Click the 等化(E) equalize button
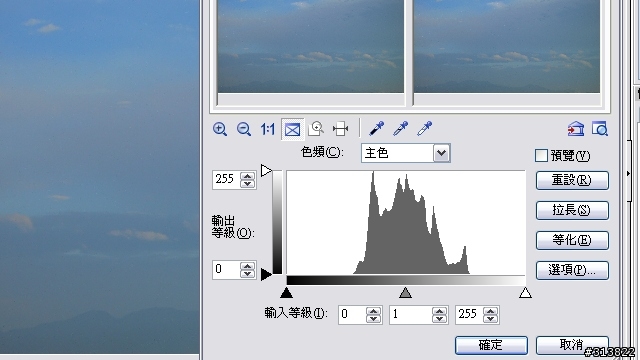 (572, 240)
